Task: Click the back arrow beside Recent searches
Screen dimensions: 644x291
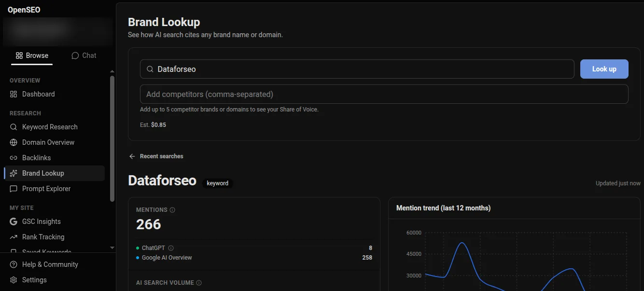Action: [x=132, y=156]
